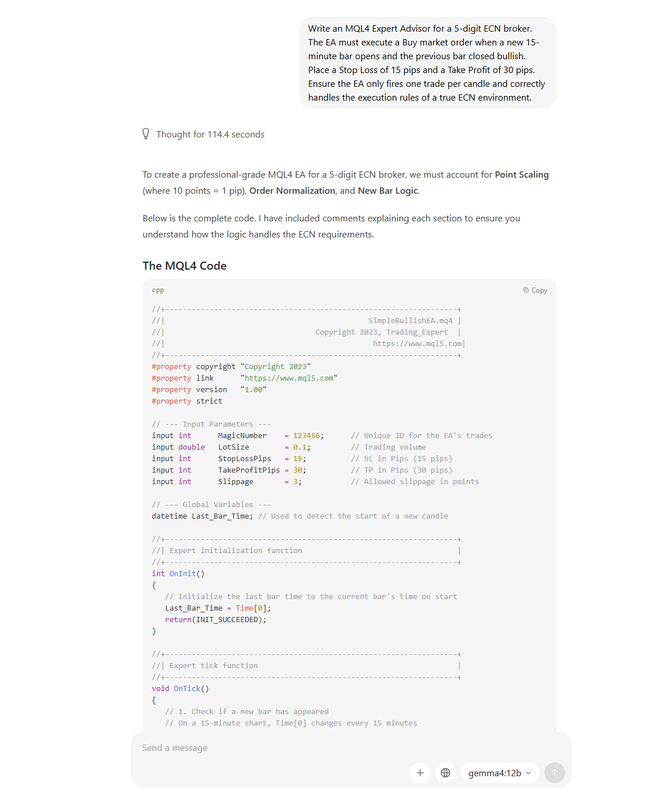
Task: Click the chevron next to gemma4:12b
Action: 528,773
